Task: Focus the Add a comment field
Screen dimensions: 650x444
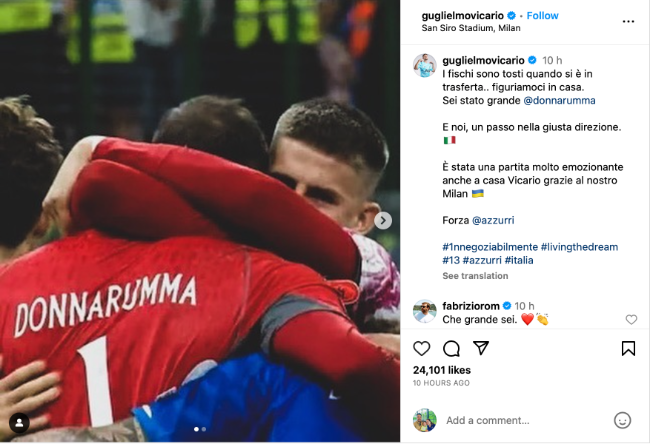Action: (524, 420)
